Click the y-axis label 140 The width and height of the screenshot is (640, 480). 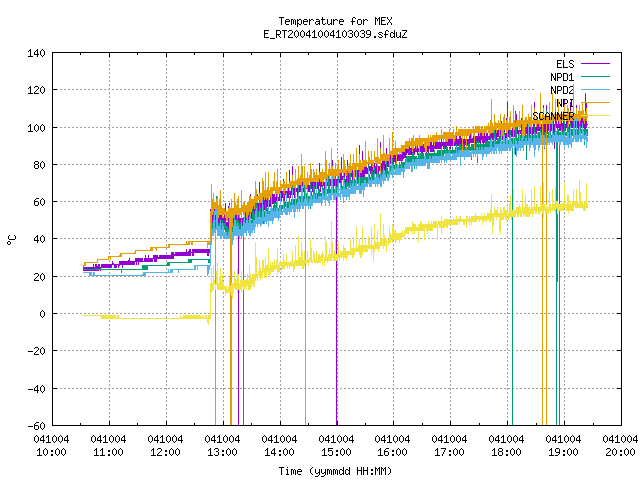pos(36,53)
